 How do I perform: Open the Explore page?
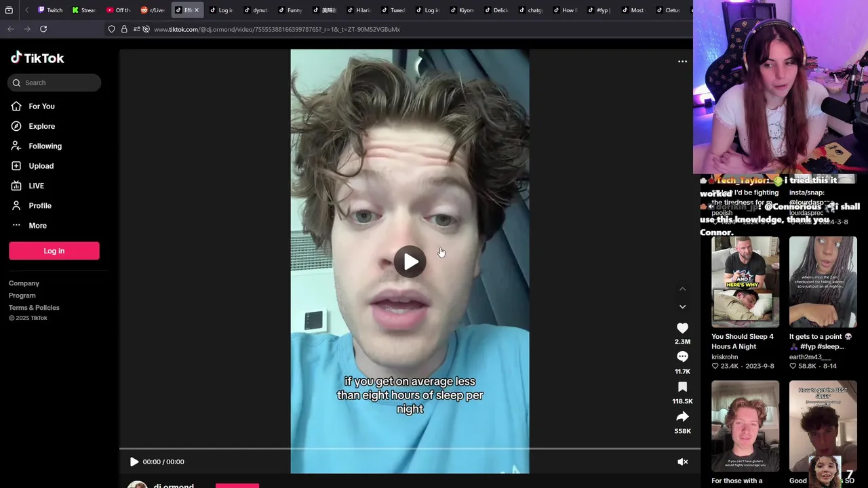41,126
